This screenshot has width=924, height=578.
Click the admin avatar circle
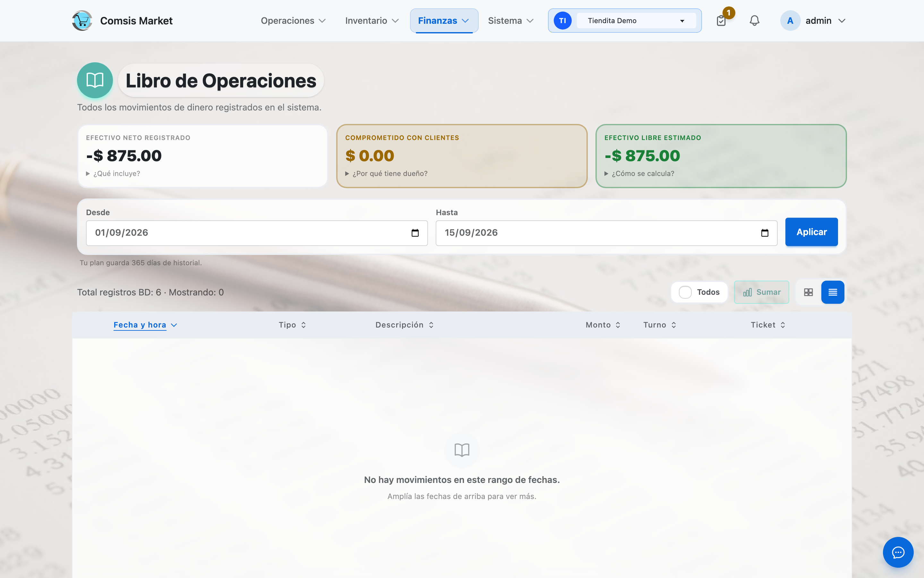click(x=790, y=21)
